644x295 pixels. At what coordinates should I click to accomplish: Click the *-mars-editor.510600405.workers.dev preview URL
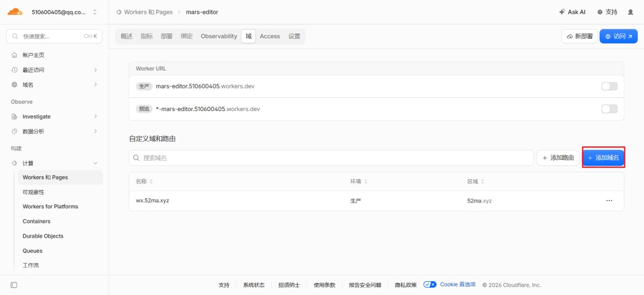tap(208, 109)
